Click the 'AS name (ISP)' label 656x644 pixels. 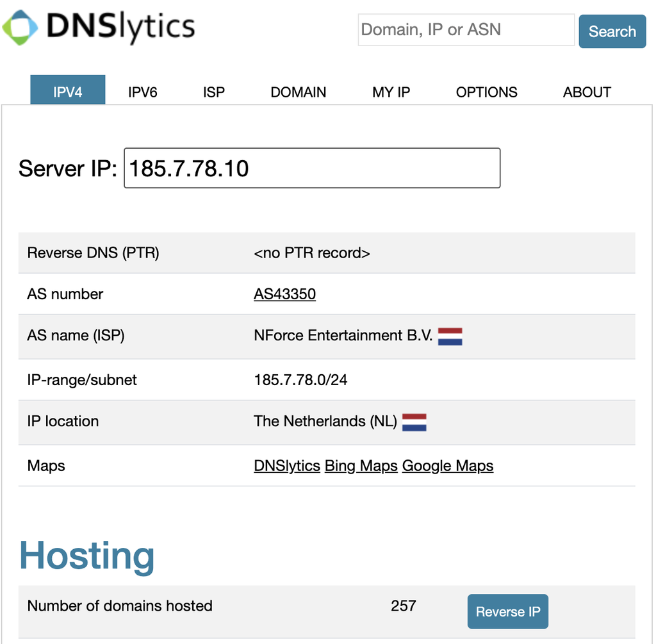[x=76, y=336]
